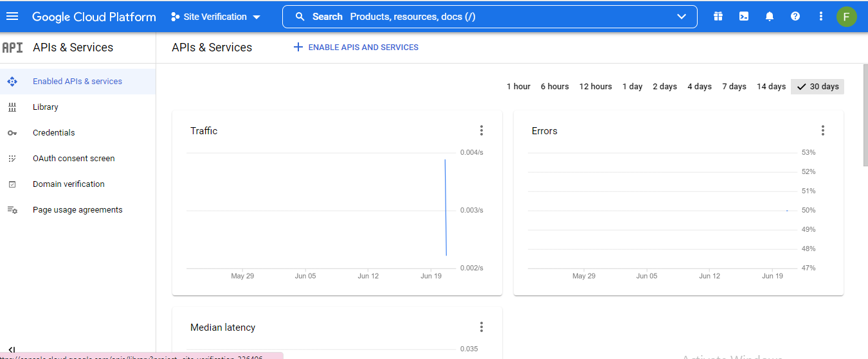Open the notifications bell
This screenshot has height=359, width=868.
click(770, 17)
